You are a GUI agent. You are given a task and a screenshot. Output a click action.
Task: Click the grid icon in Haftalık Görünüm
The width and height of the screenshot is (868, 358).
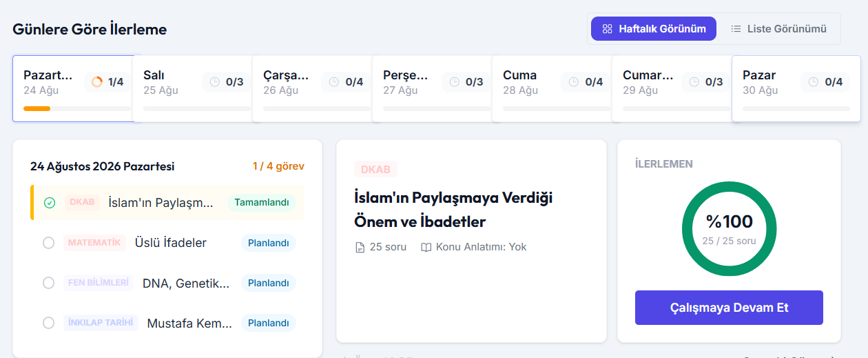(x=607, y=29)
